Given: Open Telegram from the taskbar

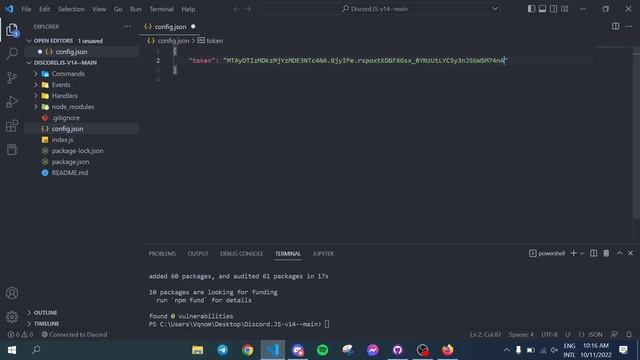Looking at the screenshot, I should [222, 350].
